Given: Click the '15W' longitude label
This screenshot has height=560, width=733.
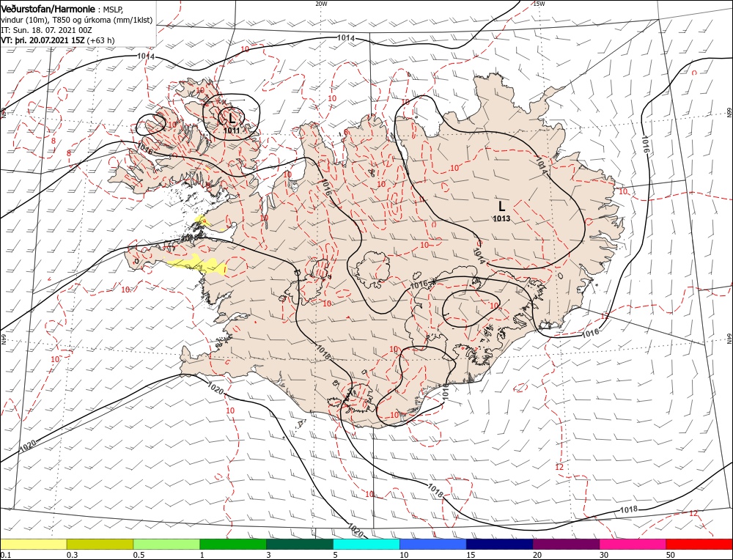Looking at the screenshot, I should click(x=539, y=3).
